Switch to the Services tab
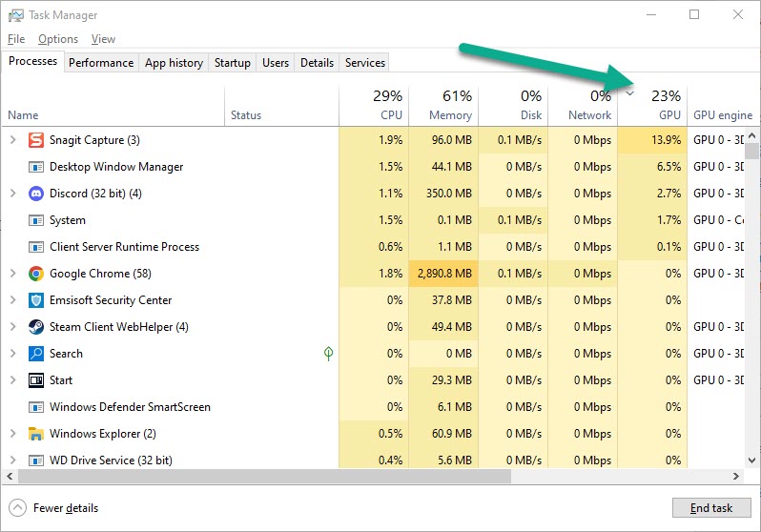Viewport: 761px width, 532px height. pyautogui.click(x=365, y=63)
